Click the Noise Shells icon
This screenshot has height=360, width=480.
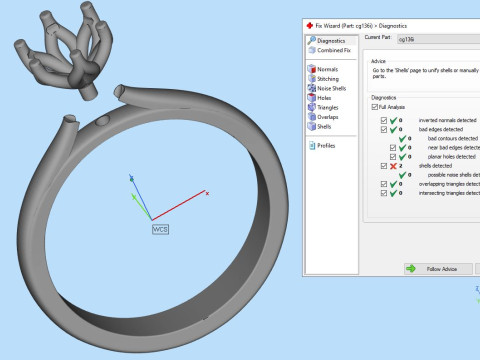[x=312, y=88]
